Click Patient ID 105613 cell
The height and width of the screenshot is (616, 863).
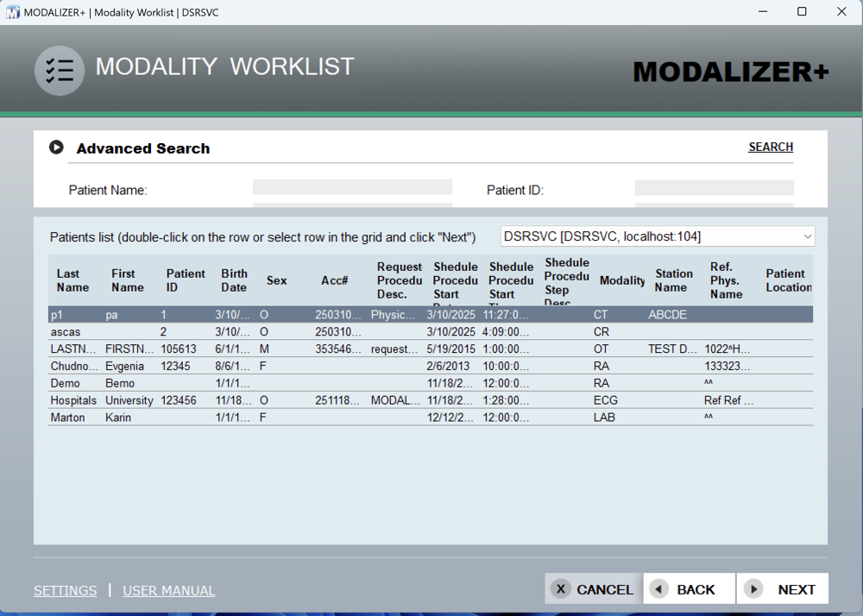click(179, 349)
